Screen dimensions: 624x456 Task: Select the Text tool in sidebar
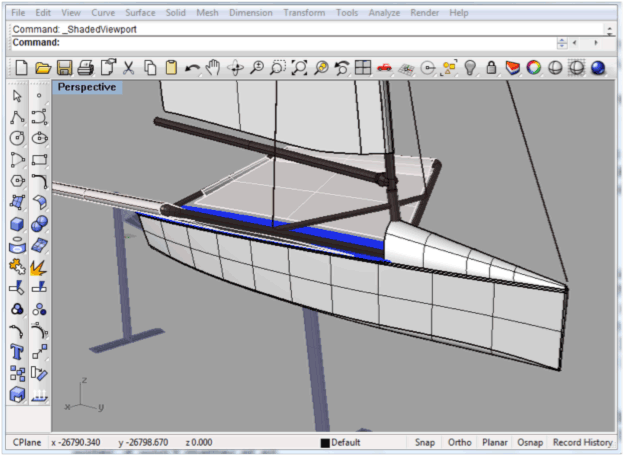click(x=17, y=351)
